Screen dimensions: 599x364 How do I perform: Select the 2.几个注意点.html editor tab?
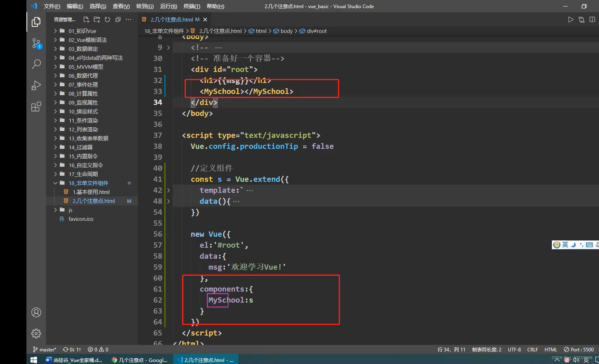coord(171,20)
